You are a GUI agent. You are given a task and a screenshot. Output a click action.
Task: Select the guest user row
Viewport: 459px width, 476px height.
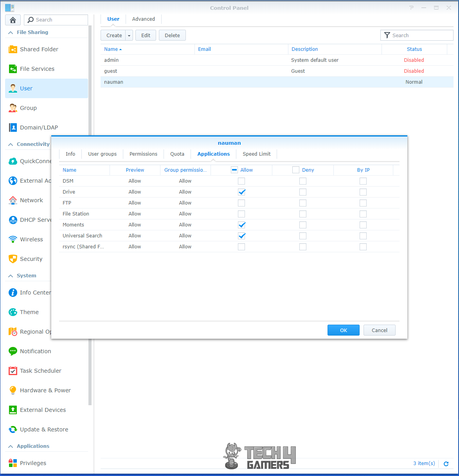click(x=277, y=71)
